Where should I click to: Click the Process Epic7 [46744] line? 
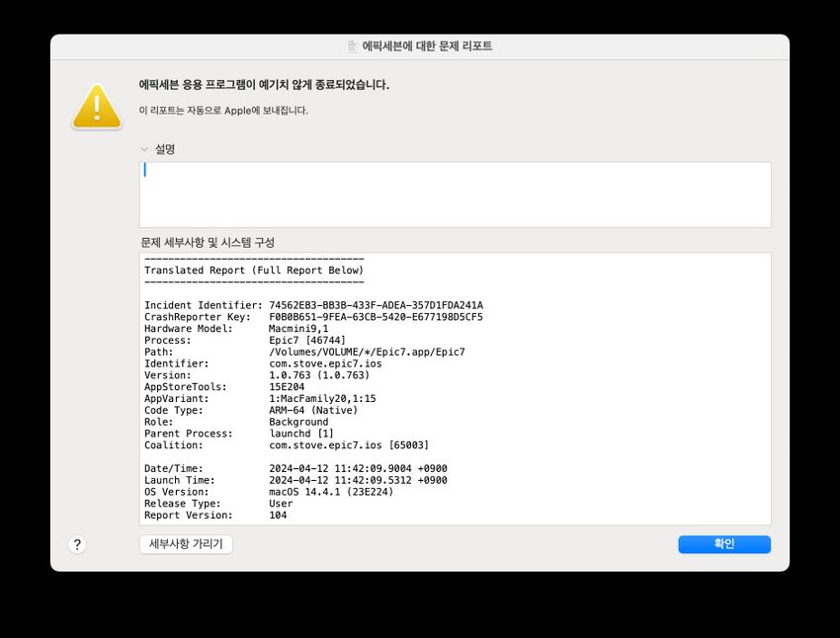click(x=245, y=341)
